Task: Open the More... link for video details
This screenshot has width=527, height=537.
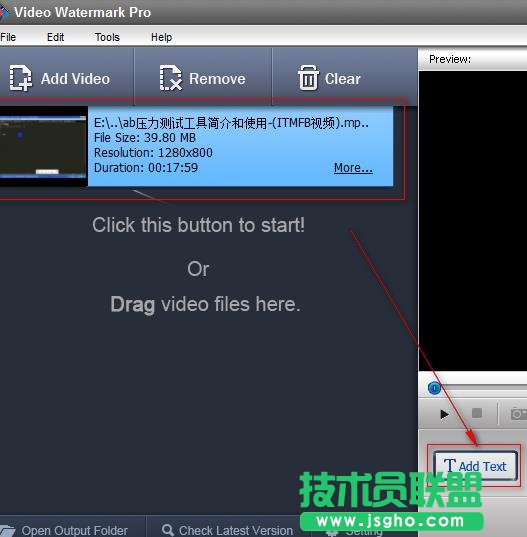Action: click(353, 168)
